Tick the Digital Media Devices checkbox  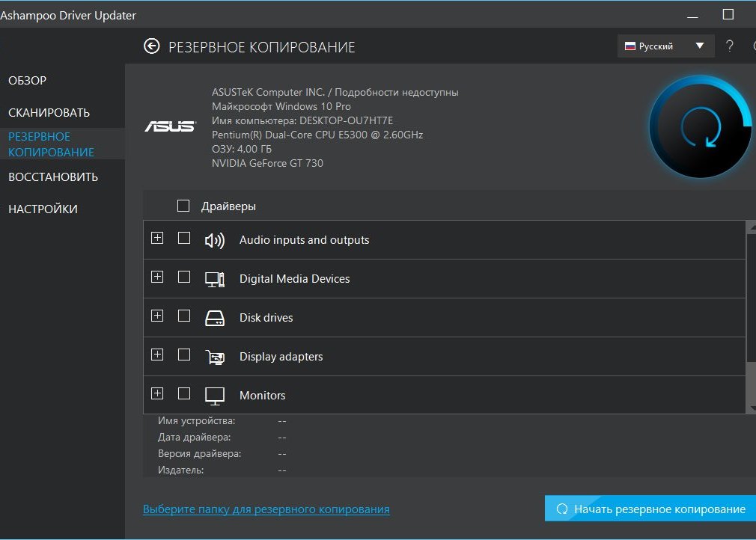tap(183, 277)
